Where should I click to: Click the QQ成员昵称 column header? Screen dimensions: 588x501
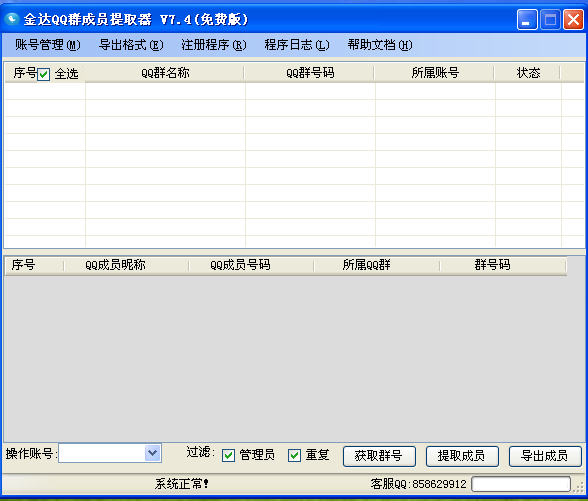126,265
